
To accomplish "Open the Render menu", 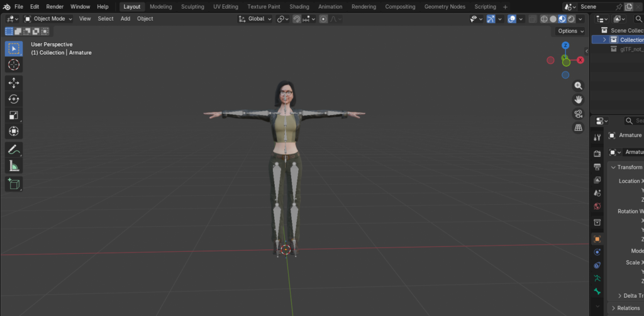I will point(55,6).
